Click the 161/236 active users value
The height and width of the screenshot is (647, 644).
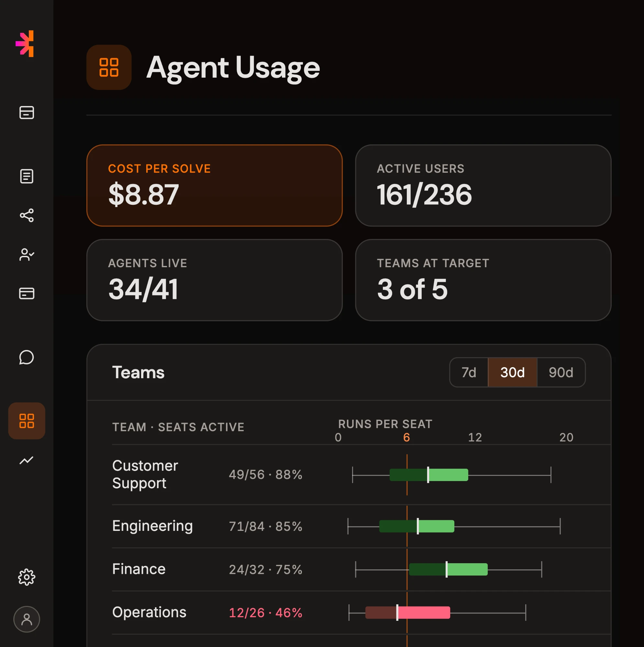click(x=424, y=194)
